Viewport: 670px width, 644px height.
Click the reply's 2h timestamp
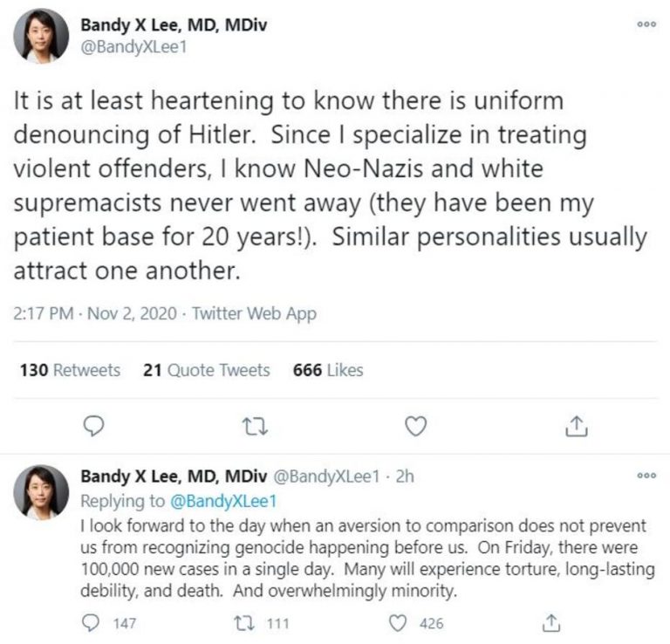(405, 476)
